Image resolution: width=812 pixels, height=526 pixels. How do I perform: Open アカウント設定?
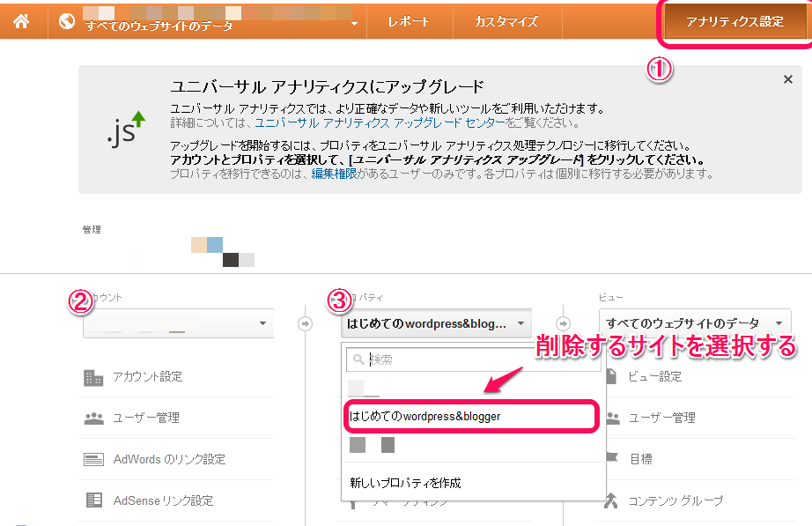pyautogui.click(x=148, y=377)
